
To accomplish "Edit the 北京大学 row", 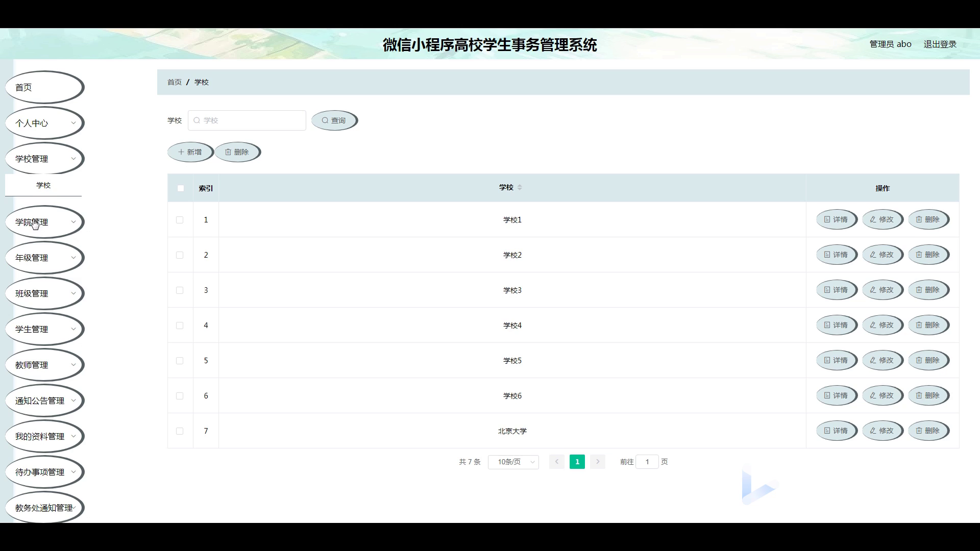I will coord(882,431).
